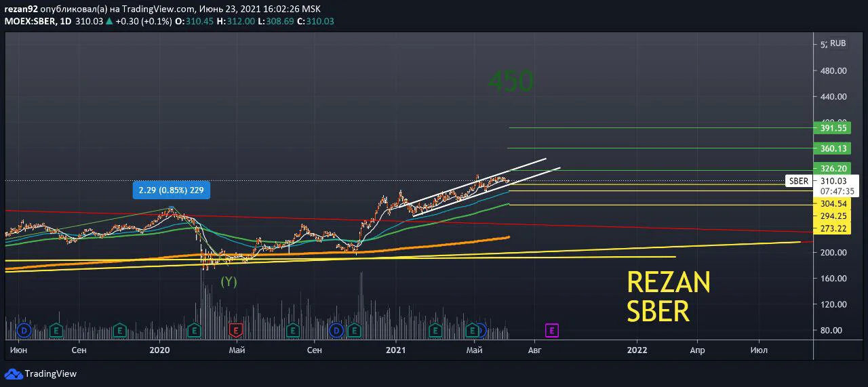Click the 200.00 price axis value
The image size is (868, 387).
(833, 252)
